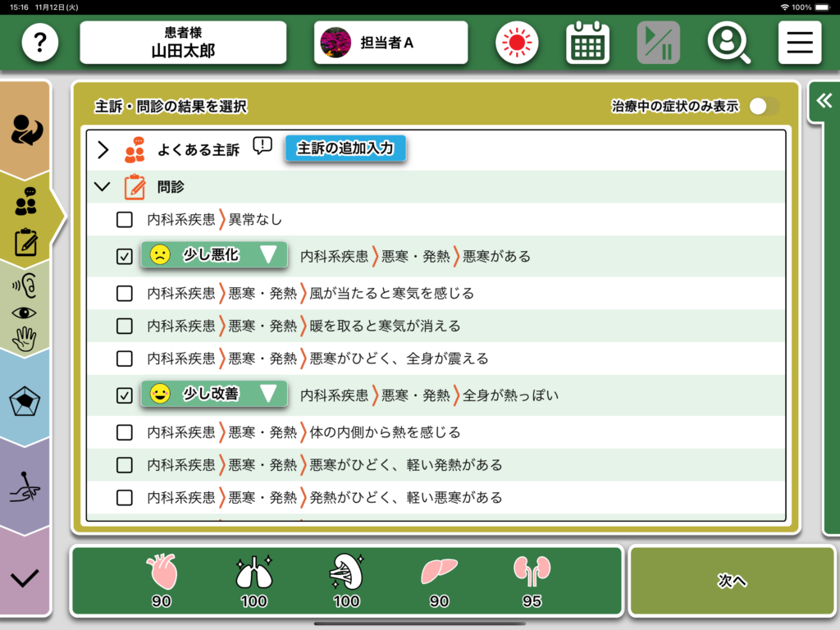Click the 次へ button
840x630 pixels.
732,581
